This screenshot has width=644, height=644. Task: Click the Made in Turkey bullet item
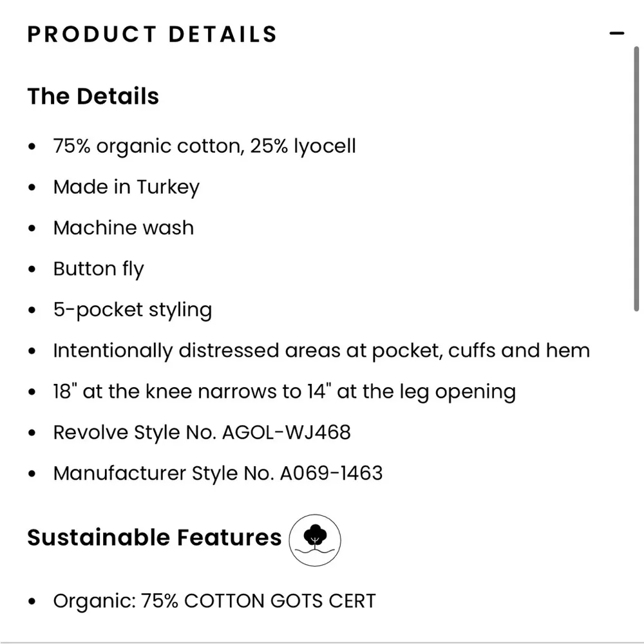tap(126, 187)
